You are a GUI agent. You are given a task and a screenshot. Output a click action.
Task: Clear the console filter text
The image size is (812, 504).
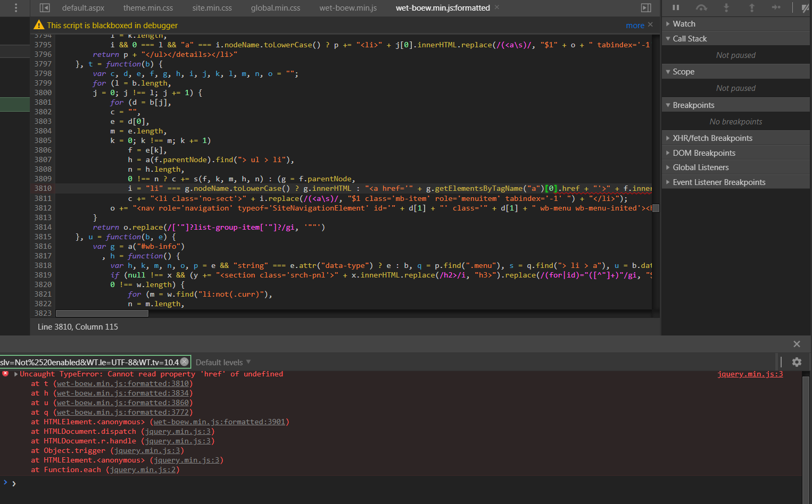pyautogui.click(x=185, y=362)
